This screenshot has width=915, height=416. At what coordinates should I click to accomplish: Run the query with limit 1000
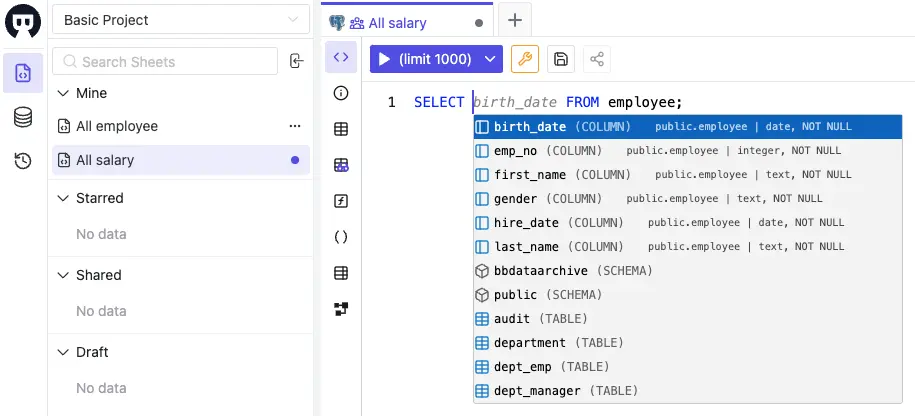424,59
